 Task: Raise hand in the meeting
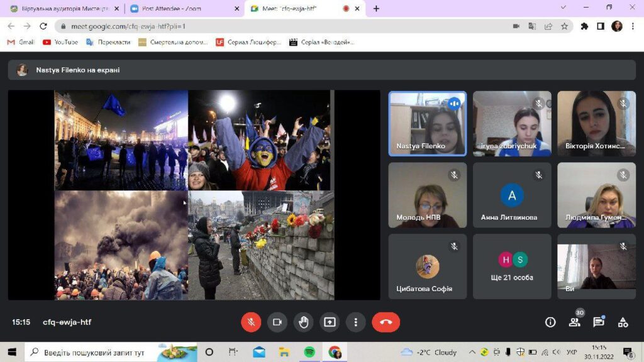pyautogui.click(x=303, y=322)
